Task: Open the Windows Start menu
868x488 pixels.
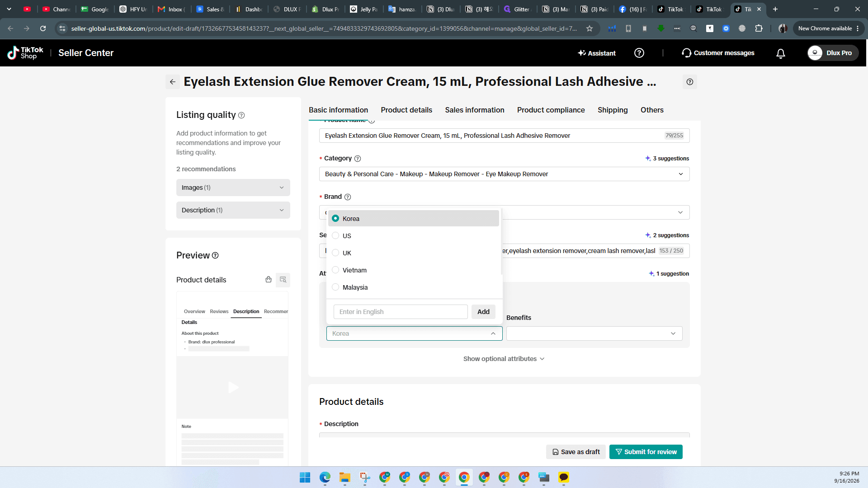Action: coord(305,477)
